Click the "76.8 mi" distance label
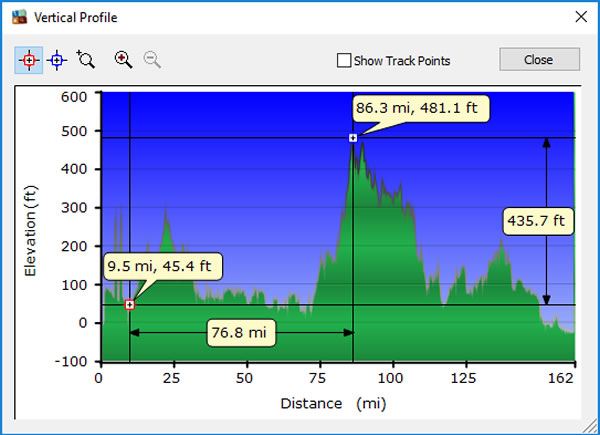 pyautogui.click(x=241, y=332)
